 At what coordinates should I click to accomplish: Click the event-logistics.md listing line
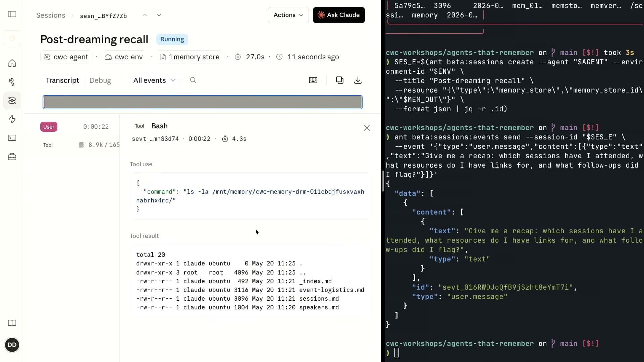250,290
